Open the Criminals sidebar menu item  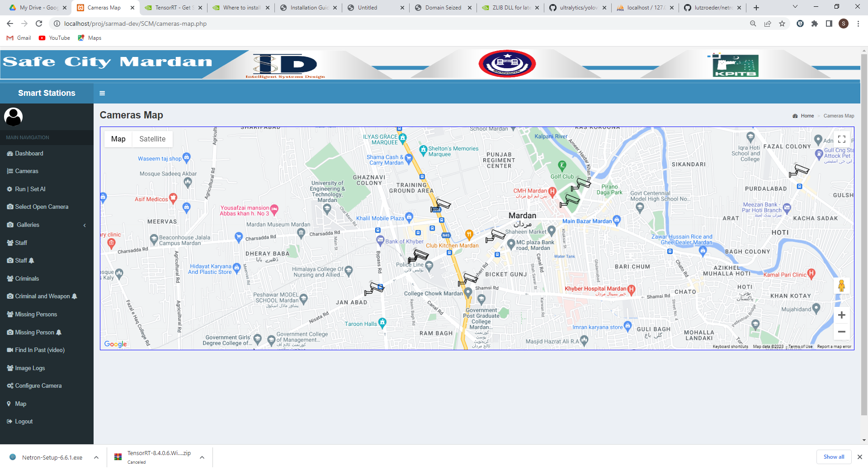click(27, 279)
